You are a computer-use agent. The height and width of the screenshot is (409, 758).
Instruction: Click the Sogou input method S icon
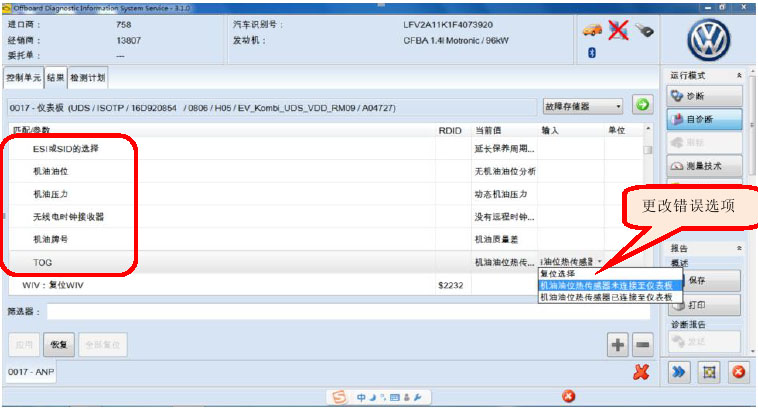339,397
